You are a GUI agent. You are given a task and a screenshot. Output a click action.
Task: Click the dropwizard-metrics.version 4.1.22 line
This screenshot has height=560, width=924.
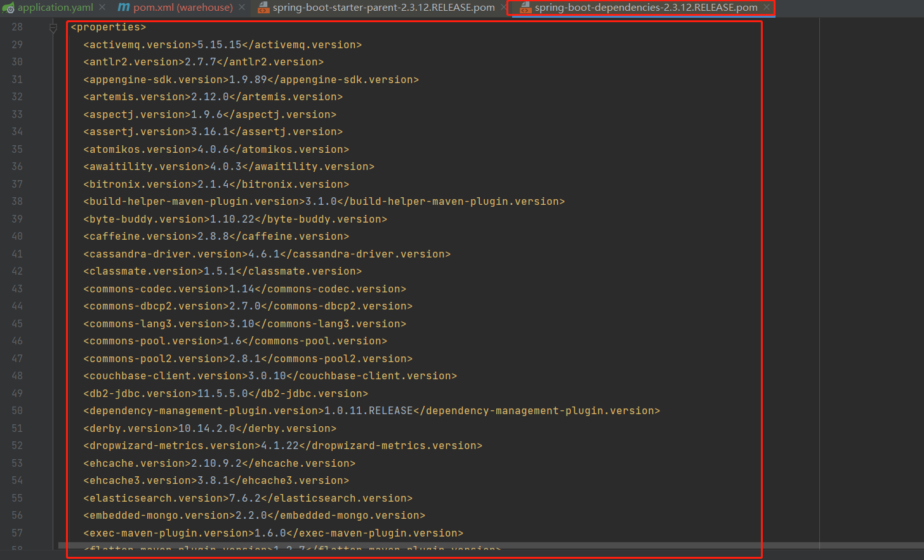[283, 446]
